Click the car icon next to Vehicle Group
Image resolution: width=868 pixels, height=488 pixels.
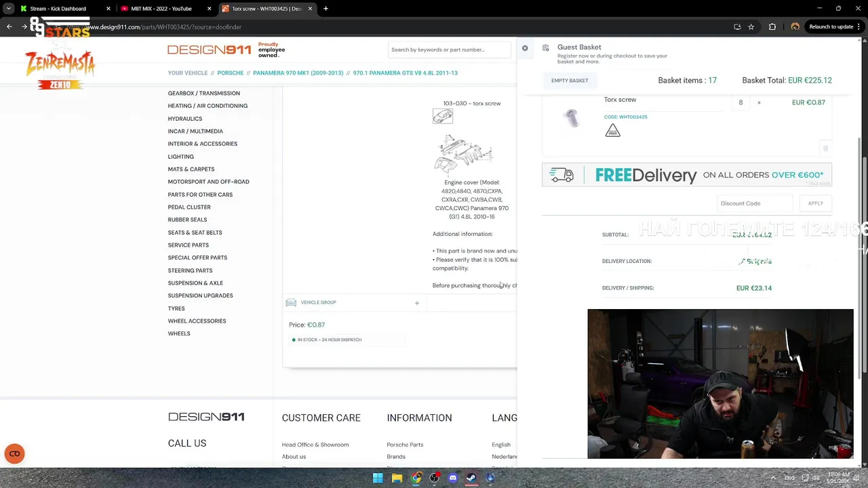coord(291,302)
